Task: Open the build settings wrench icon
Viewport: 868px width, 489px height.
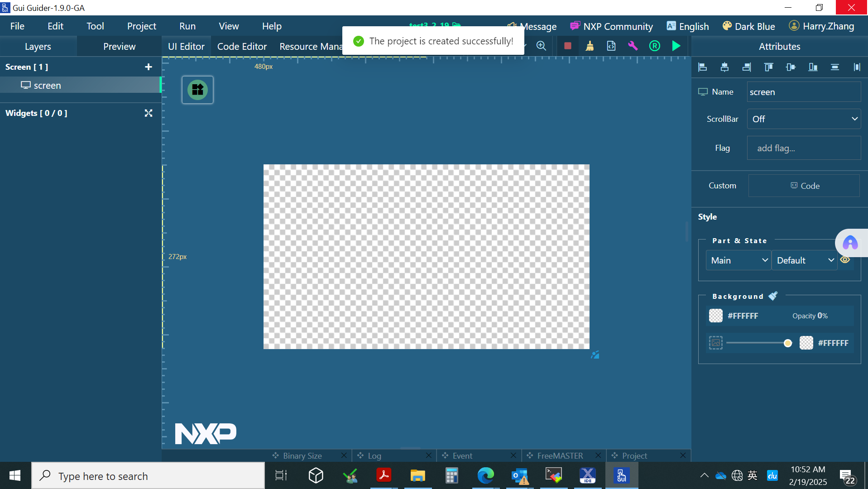Action: point(633,46)
